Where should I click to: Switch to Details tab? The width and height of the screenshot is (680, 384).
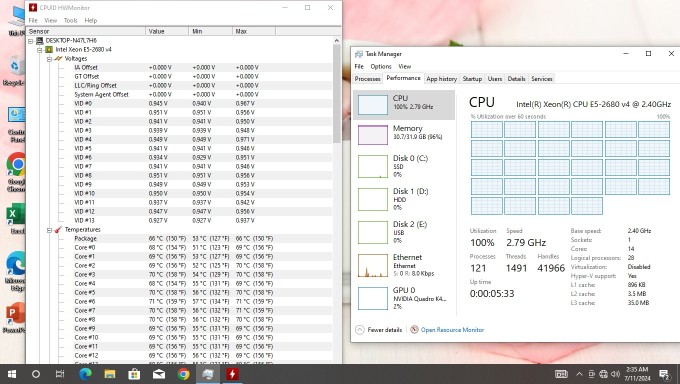(516, 79)
